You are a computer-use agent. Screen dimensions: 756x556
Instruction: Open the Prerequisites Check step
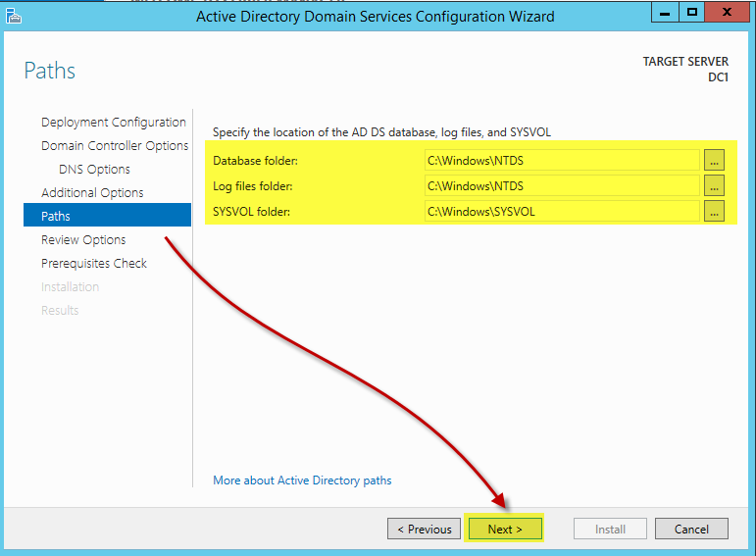click(94, 264)
